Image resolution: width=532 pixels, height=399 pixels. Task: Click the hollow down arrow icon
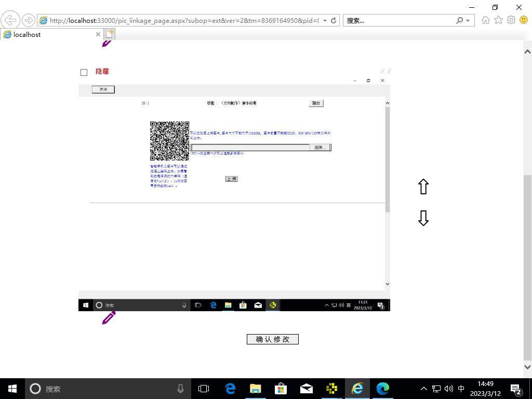(x=423, y=218)
